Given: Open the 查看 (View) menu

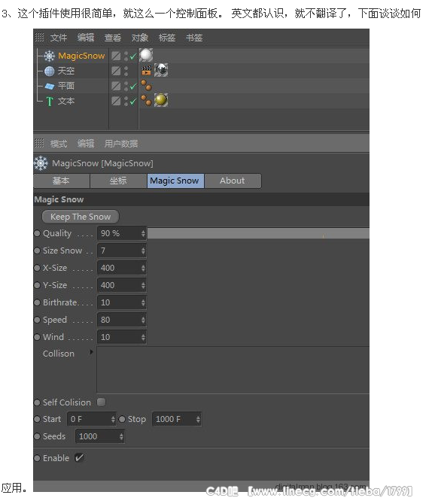Looking at the screenshot, I should pos(113,38).
